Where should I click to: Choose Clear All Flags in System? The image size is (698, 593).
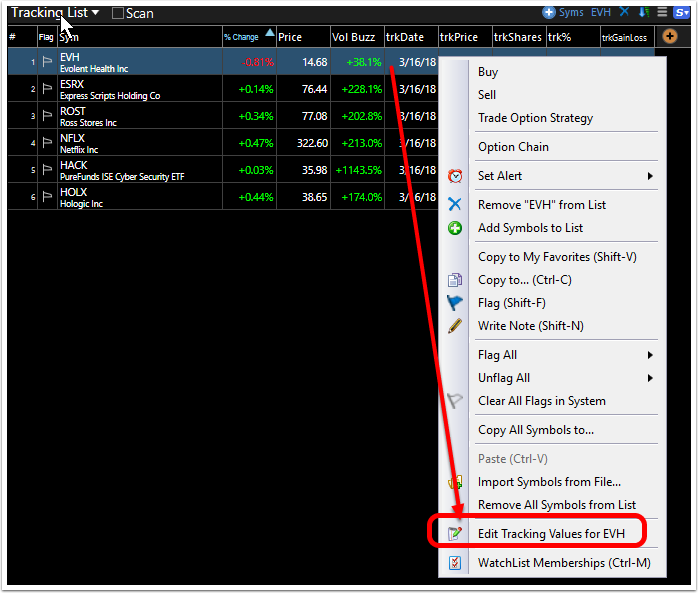pos(542,401)
